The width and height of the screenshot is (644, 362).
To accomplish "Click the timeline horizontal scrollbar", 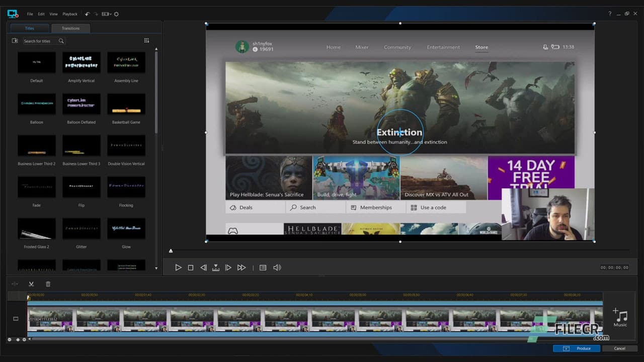I will (x=317, y=339).
